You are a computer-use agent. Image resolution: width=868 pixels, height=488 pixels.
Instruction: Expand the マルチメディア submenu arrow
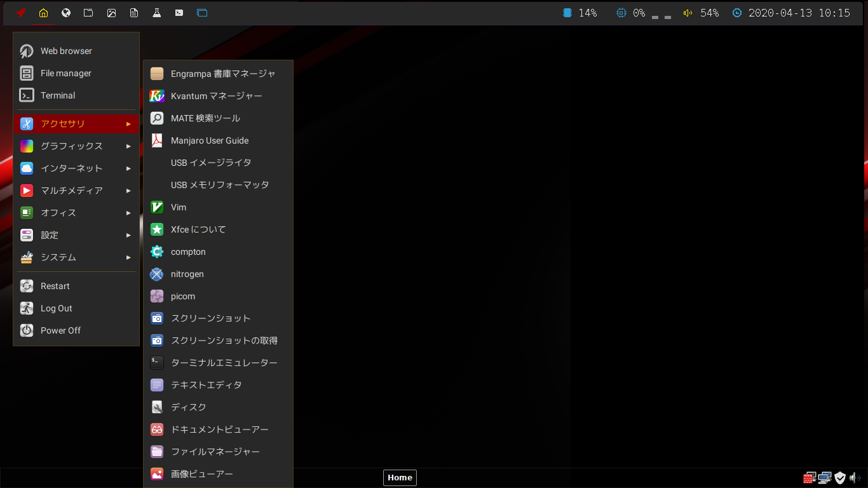(x=128, y=191)
